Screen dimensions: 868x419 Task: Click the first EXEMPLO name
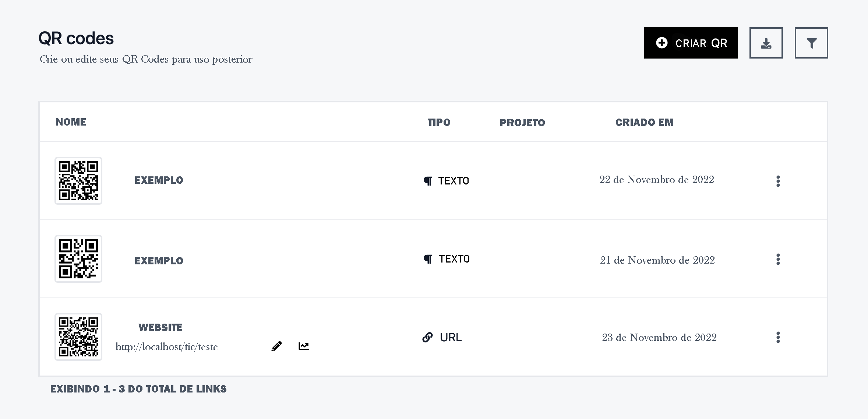click(159, 180)
